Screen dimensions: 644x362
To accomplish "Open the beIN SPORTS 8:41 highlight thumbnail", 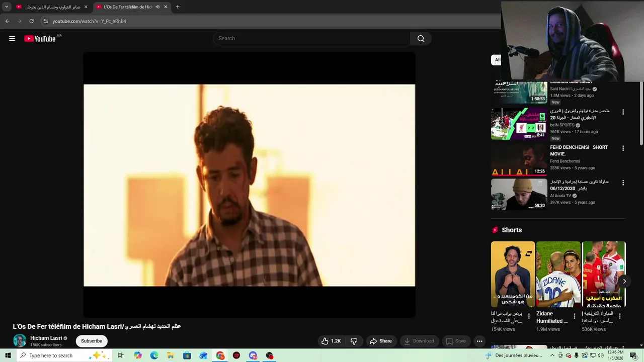I will 519,124.
